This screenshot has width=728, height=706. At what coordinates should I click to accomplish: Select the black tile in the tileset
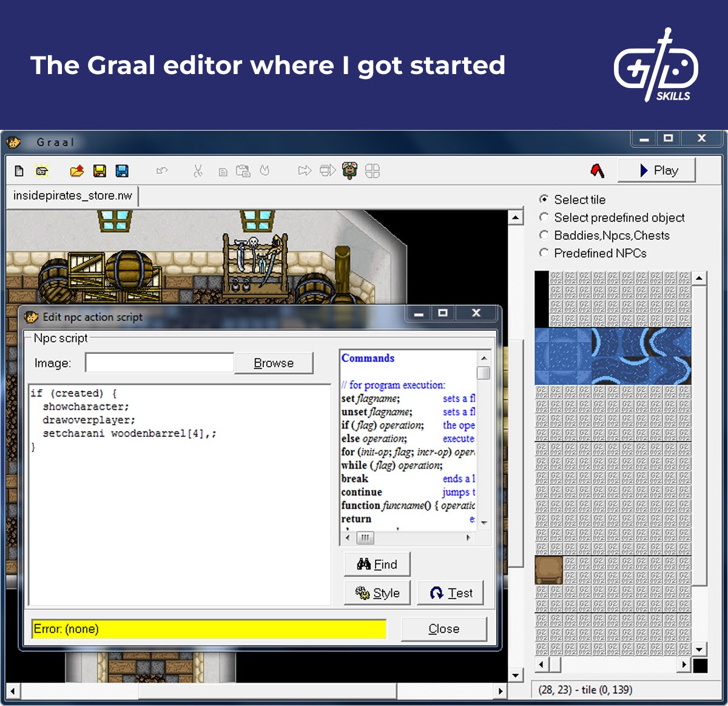coord(542,299)
